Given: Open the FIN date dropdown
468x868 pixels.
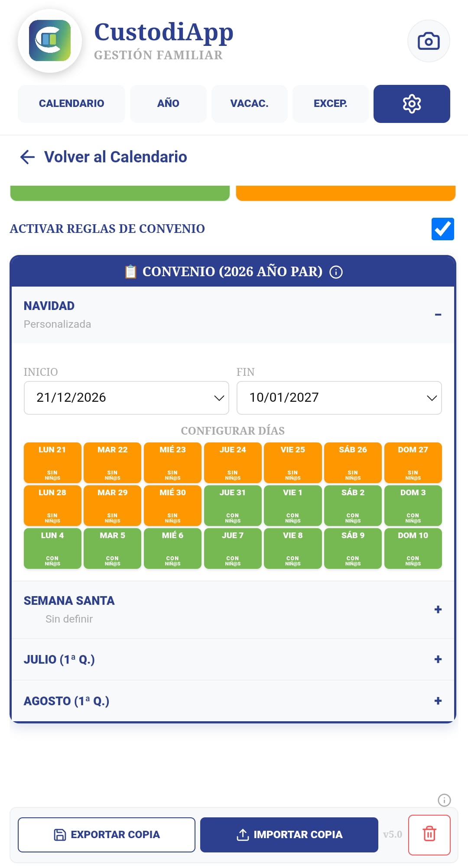Looking at the screenshot, I should pos(339,397).
